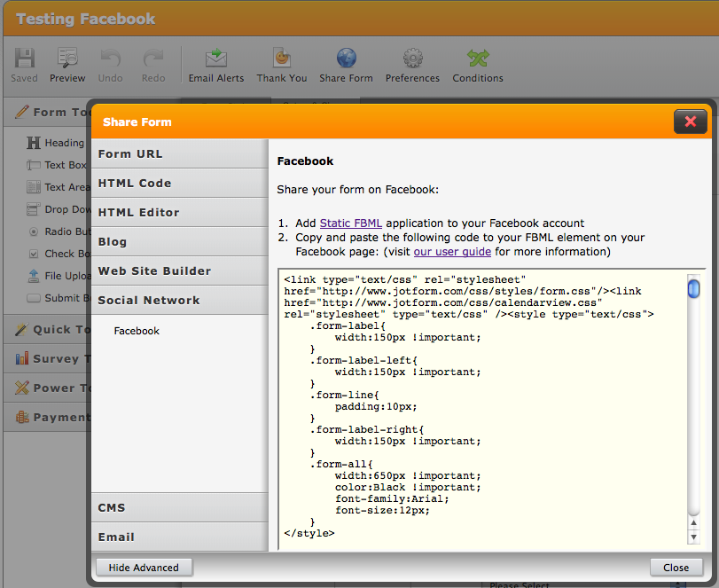The width and height of the screenshot is (719, 588).
Task: Click the Testing Facebook form title
Action: (x=86, y=19)
